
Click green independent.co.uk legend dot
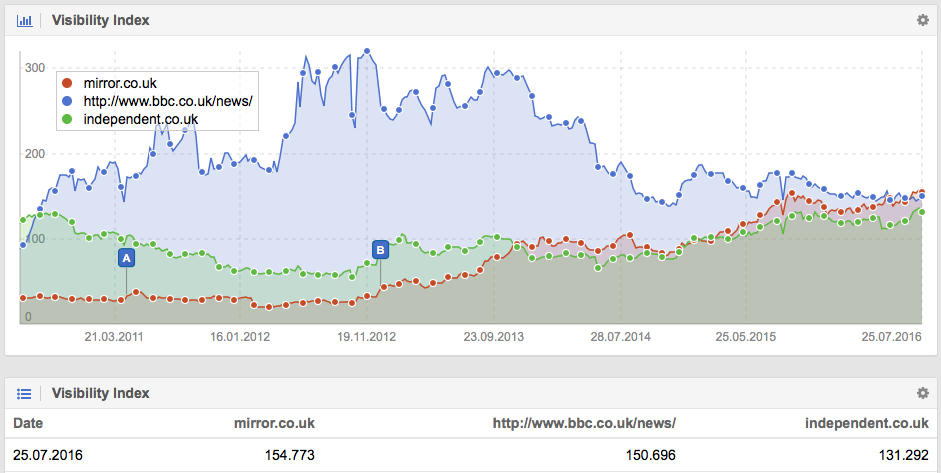(x=67, y=119)
